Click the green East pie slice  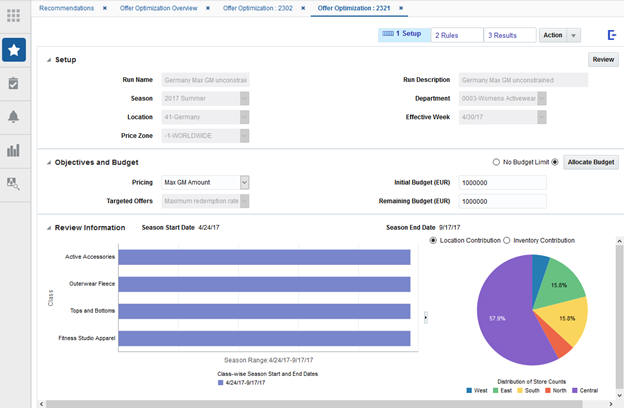[x=559, y=283]
